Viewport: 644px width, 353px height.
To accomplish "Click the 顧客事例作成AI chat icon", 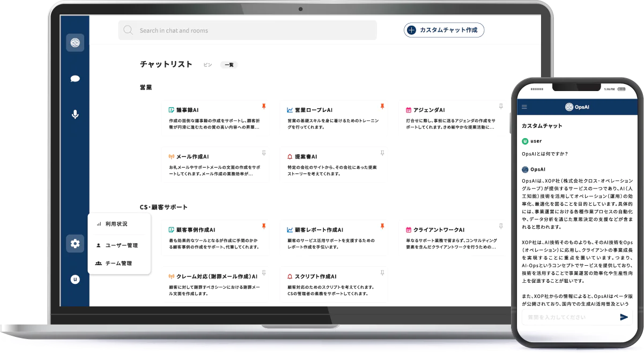I will [172, 230].
